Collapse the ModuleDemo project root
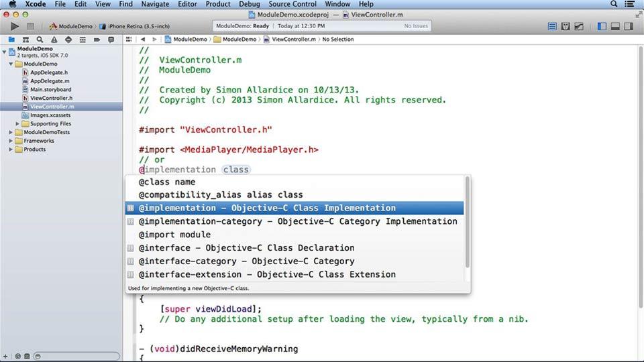This screenshot has width=644, height=362. pyautogui.click(x=5, y=52)
